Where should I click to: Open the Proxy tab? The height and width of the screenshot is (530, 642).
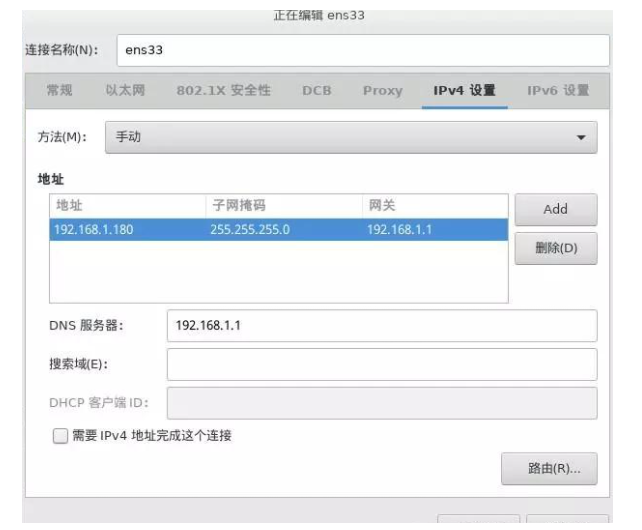[x=382, y=91]
